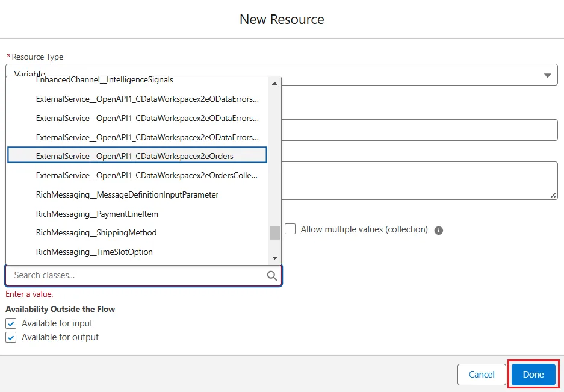
Task: Click the search magnifier icon in class search
Action: tap(272, 275)
